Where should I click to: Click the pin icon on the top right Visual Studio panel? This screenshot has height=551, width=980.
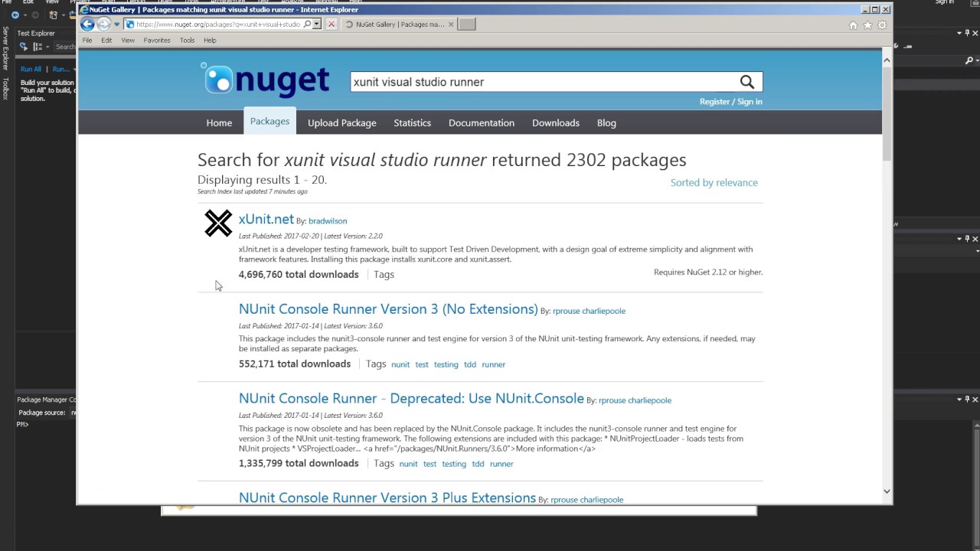pos(967,33)
